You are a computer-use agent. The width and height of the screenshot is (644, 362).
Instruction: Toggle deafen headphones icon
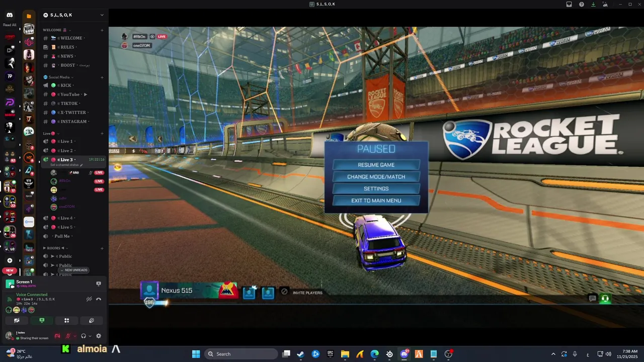click(84, 336)
